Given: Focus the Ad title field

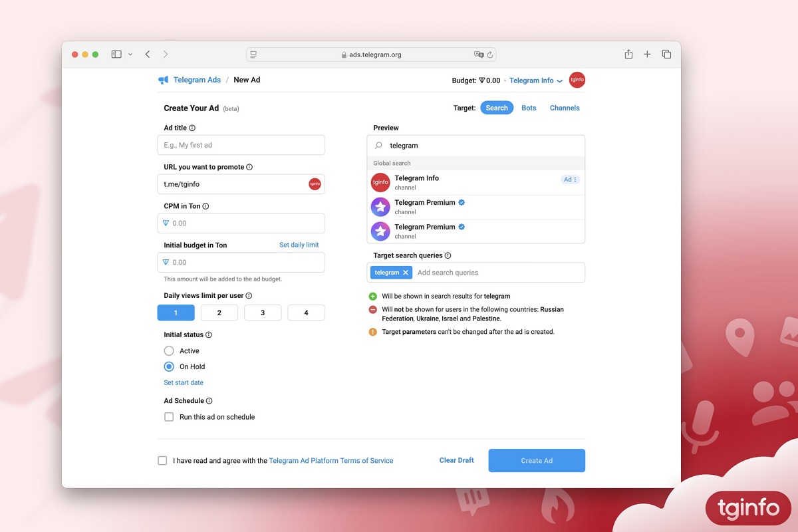Looking at the screenshot, I should (241, 145).
